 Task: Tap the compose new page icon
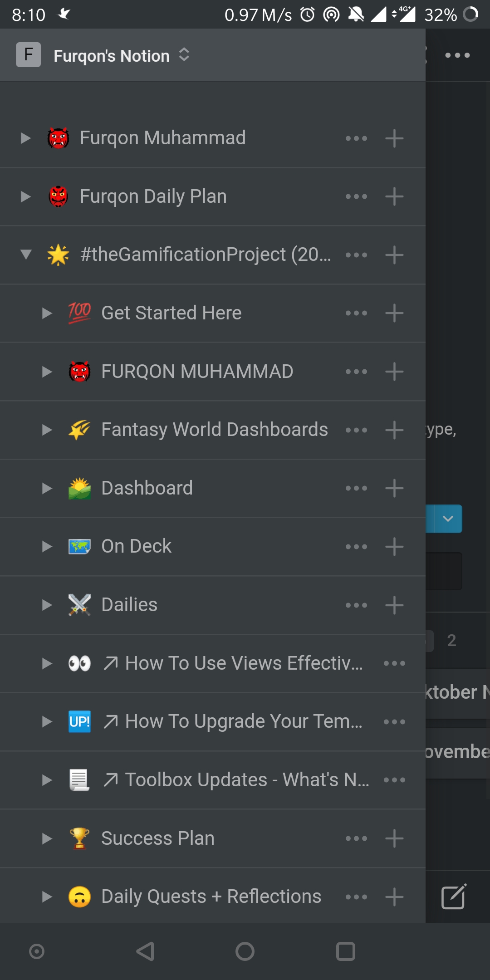point(454,897)
